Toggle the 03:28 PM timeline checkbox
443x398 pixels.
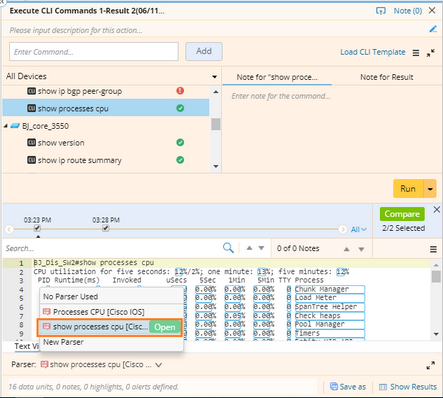coord(106,228)
